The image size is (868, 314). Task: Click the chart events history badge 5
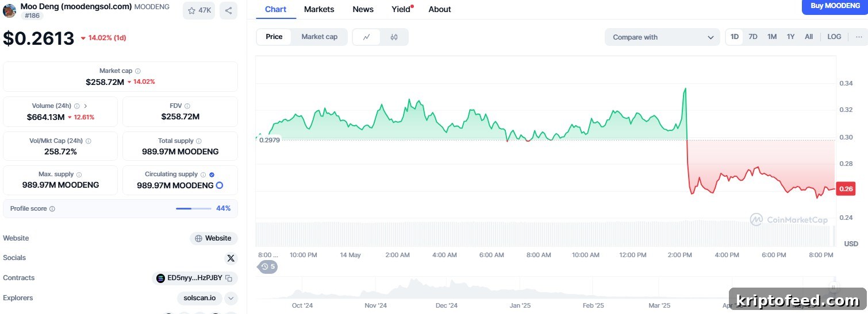[x=268, y=266]
